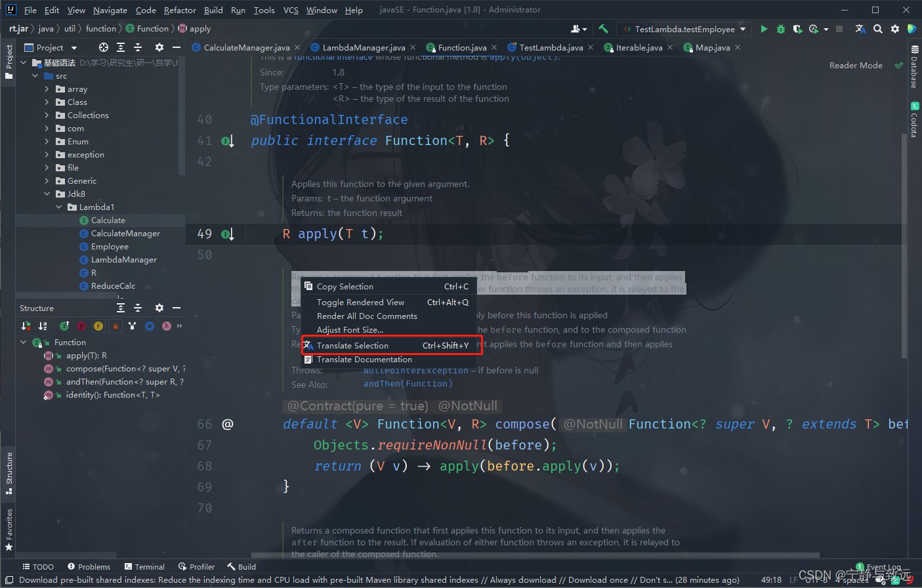Open the Project view selector dropdown arrow
Image resolution: width=922 pixels, height=588 pixels.
pyautogui.click(x=74, y=48)
